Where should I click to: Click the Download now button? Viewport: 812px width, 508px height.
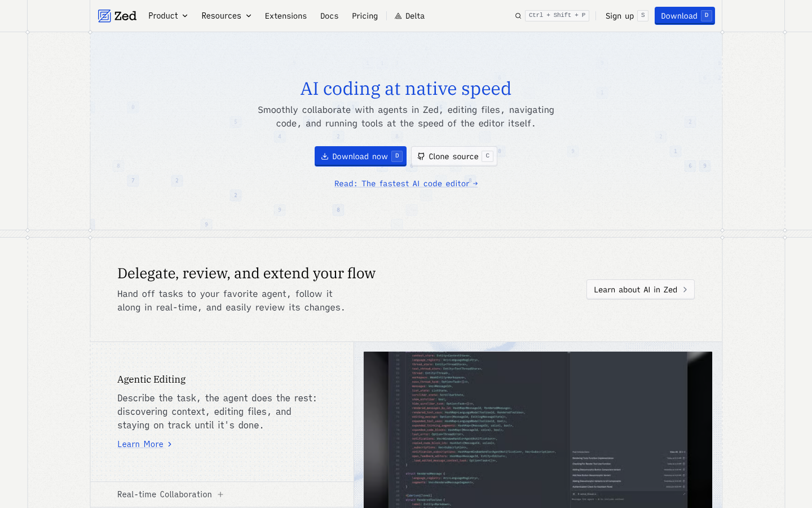[360, 156]
